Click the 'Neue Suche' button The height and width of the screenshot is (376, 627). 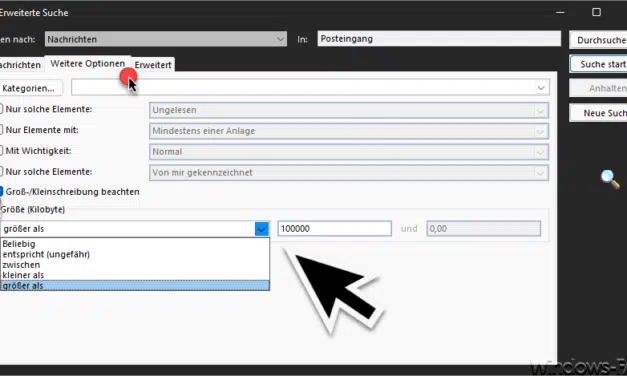pos(599,113)
